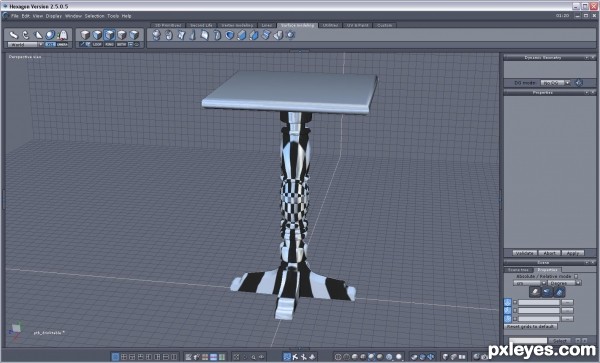This screenshot has height=363, width=600.
Task: Click the first Surface modeling tool icon
Action: point(156,35)
